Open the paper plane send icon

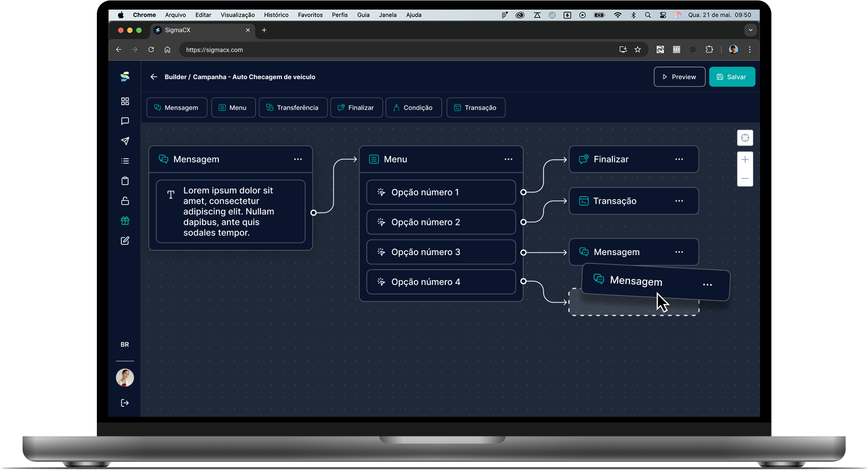pyautogui.click(x=125, y=141)
